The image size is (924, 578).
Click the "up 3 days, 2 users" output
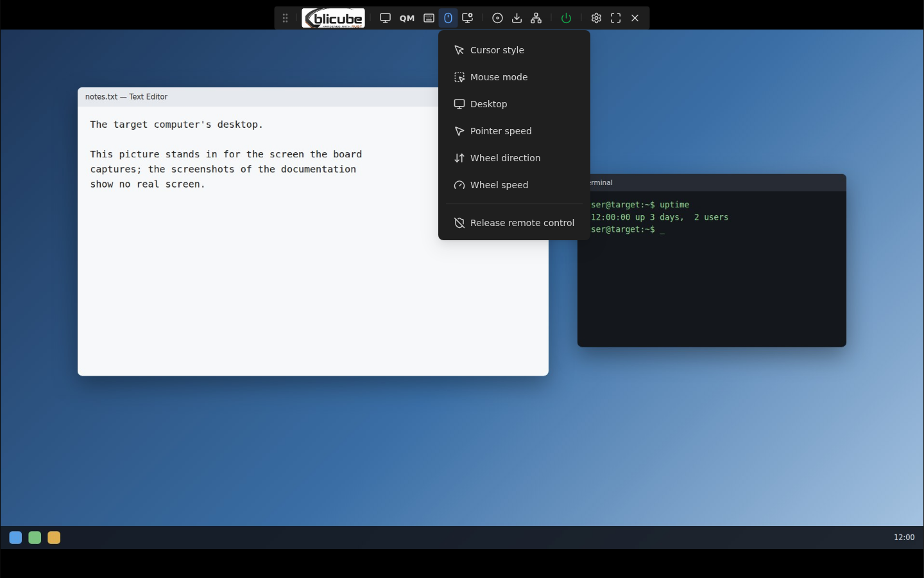[x=660, y=217]
